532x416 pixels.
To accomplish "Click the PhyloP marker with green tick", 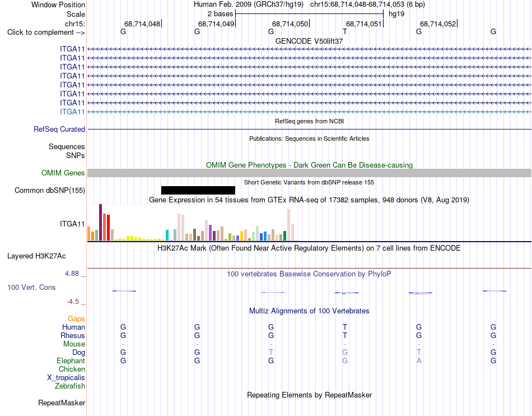I will point(346,293).
